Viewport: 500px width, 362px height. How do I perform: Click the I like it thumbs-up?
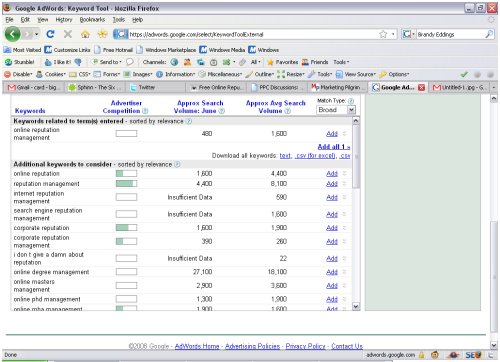pyautogui.click(x=58, y=62)
